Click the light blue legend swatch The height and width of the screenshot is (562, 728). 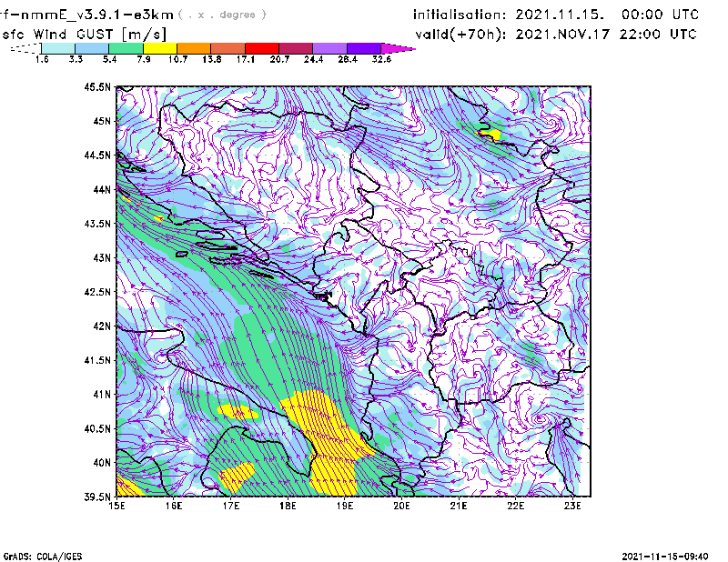tap(92, 48)
